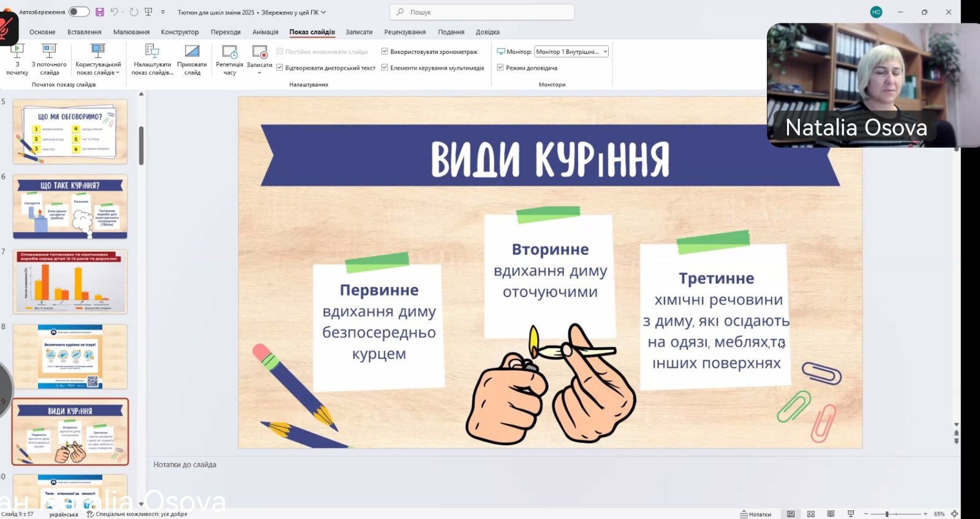
Task: Expand the Record dropdown arrow
Action: click(260, 73)
